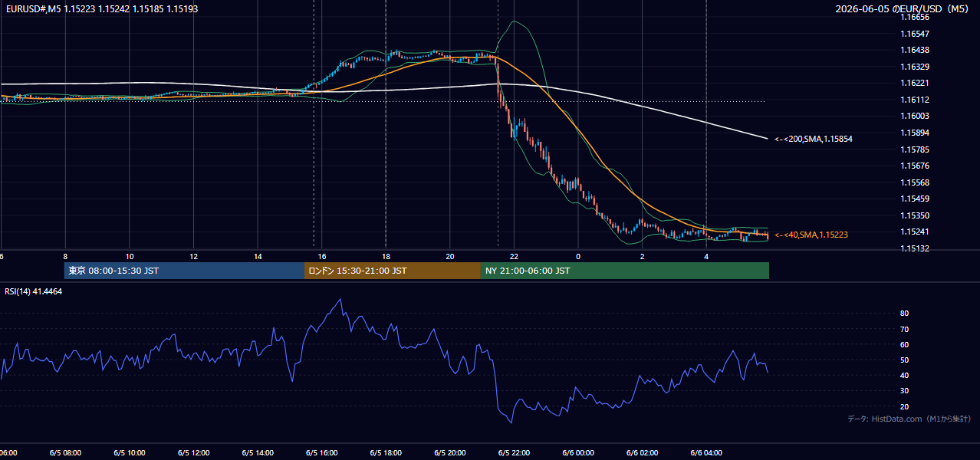This screenshot has width=980, height=460.
Task: Click price axis value 1.15459
Action: (x=915, y=199)
